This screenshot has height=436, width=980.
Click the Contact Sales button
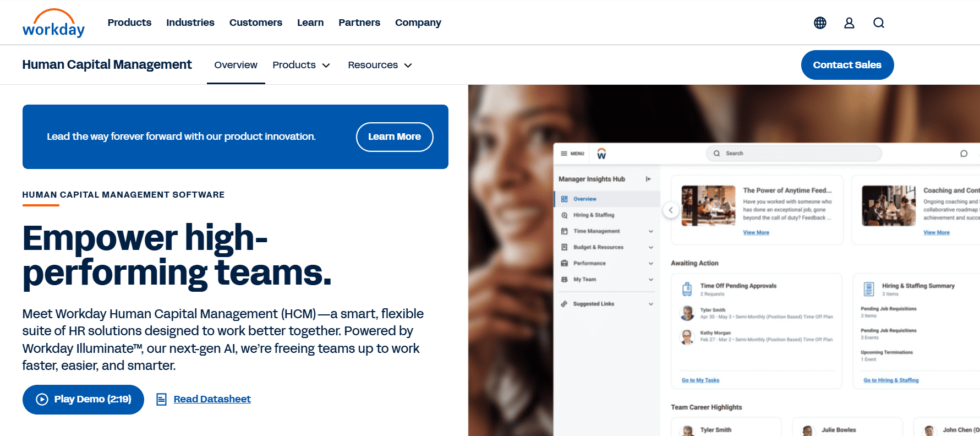pos(847,65)
